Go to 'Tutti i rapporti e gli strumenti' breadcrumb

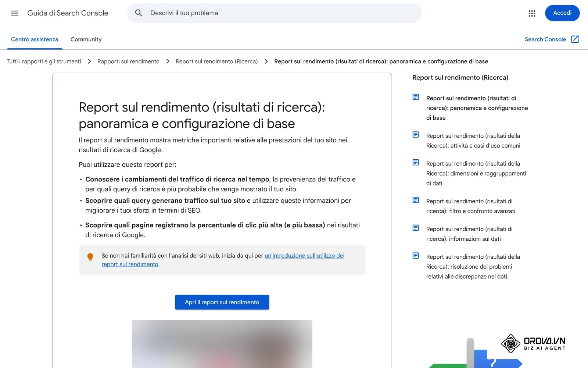tap(44, 61)
